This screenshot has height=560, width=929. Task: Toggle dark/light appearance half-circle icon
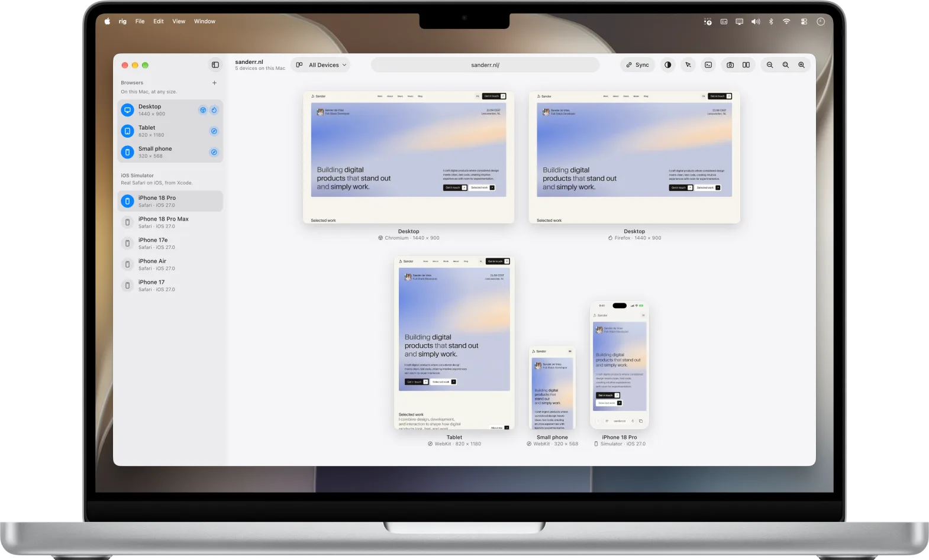pyautogui.click(x=668, y=65)
